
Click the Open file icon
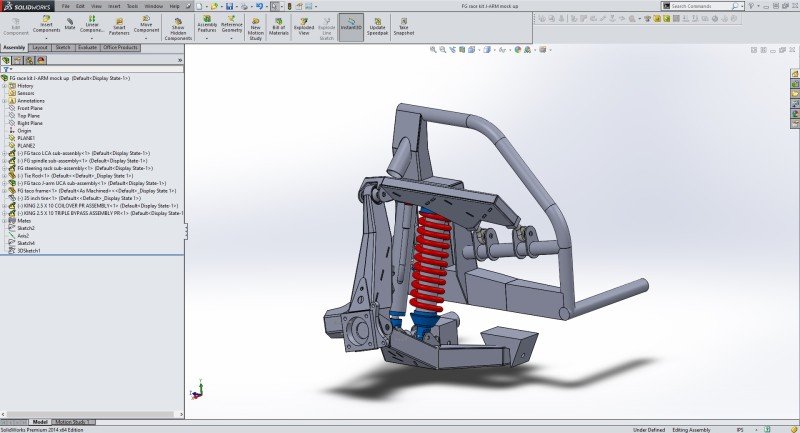click(214, 6)
